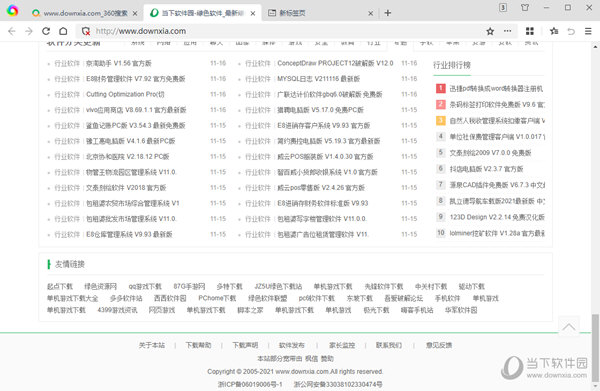Click the back-to-top arrow button
The image size is (600, 391).
click(x=569, y=327)
